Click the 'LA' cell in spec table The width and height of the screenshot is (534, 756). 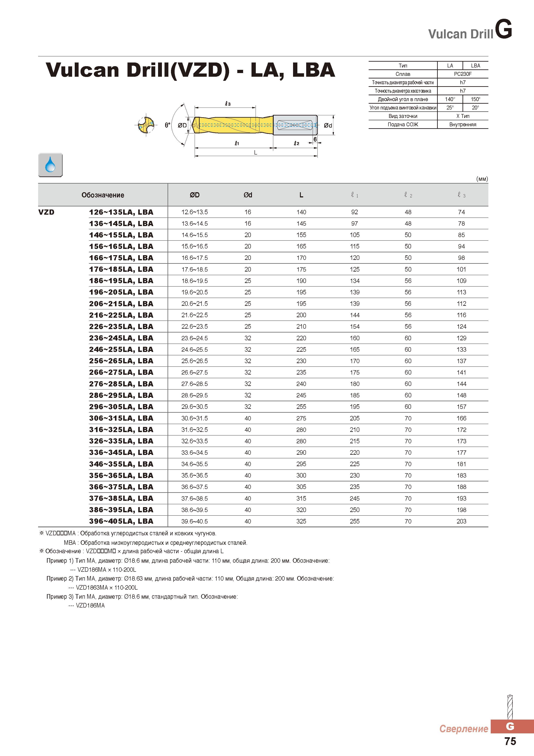tap(450, 66)
